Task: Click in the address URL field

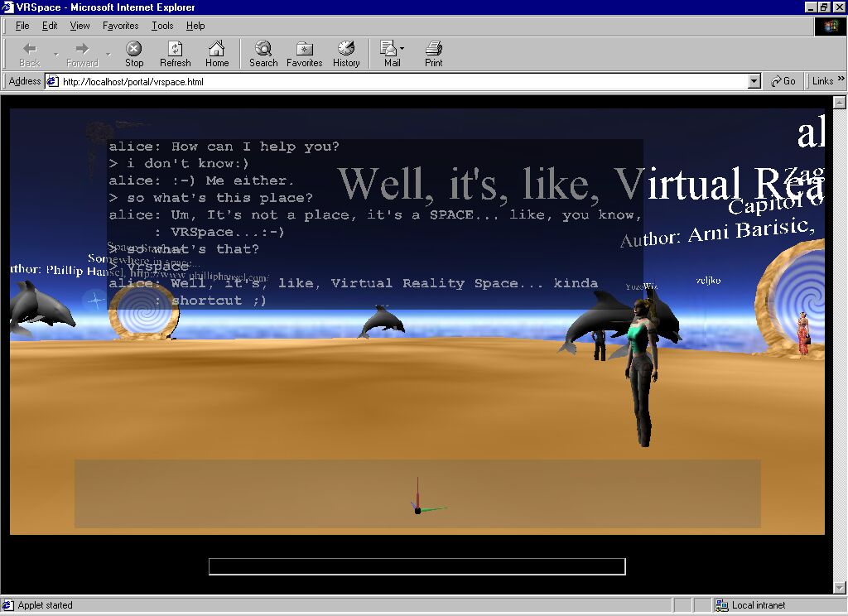Action: click(x=397, y=81)
